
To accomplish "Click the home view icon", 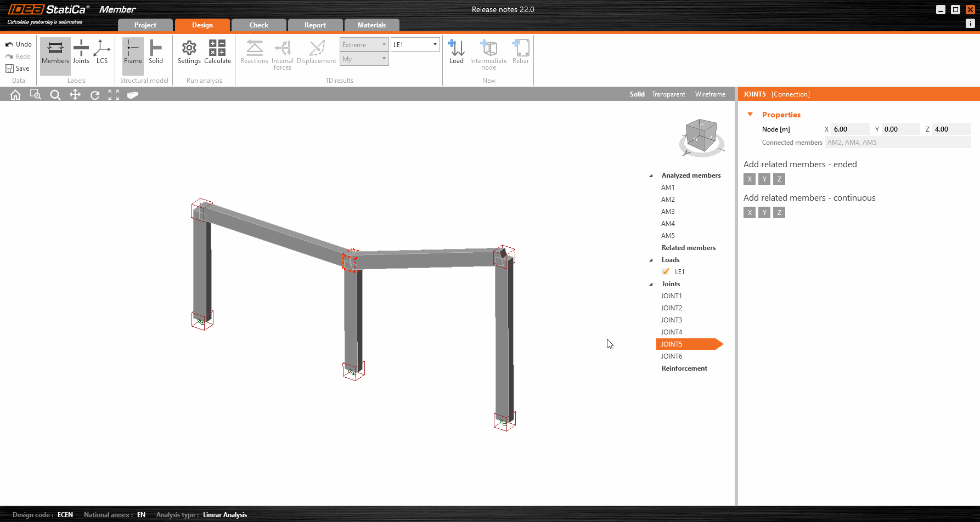I will 15,95.
